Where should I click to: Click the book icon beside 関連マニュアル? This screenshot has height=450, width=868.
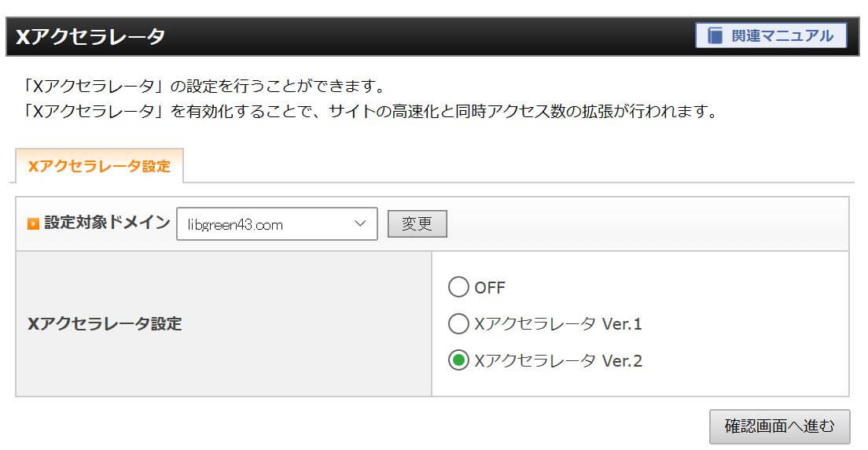click(715, 36)
